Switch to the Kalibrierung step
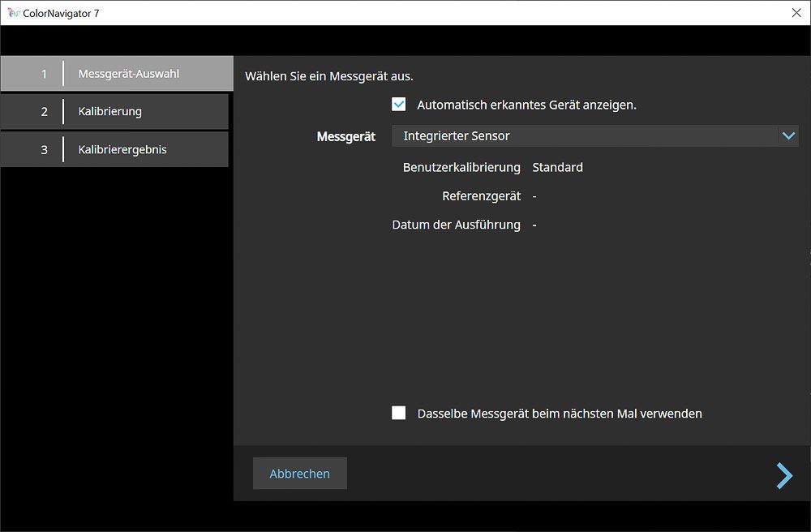 (x=110, y=111)
